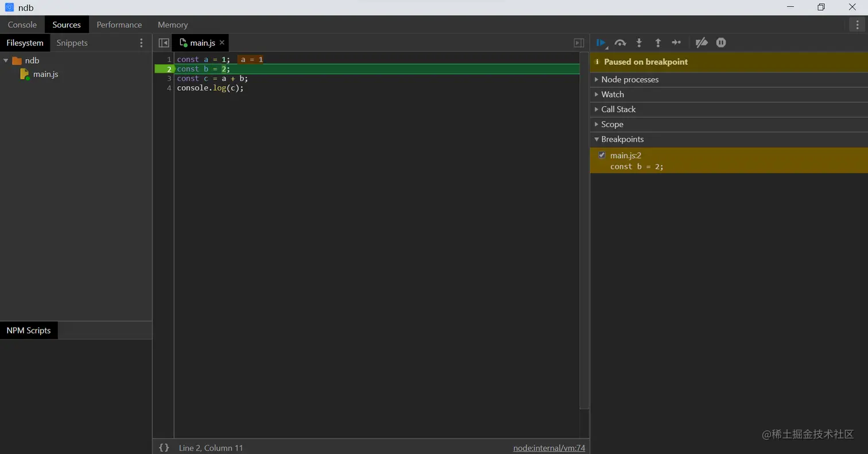The height and width of the screenshot is (454, 868).
Task: Hide the navigator sidebar
Action: click(164, 43)
